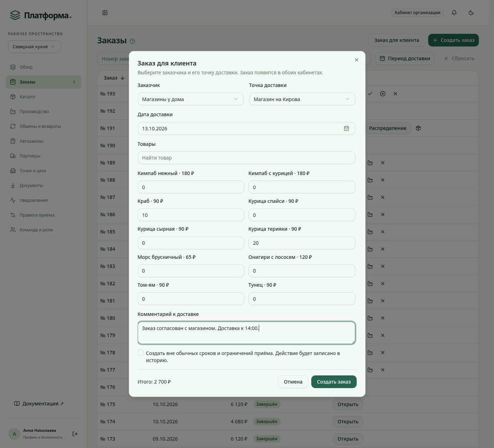Click the production icon in order 187 row
494x448 pixels.
coord(370,197)
